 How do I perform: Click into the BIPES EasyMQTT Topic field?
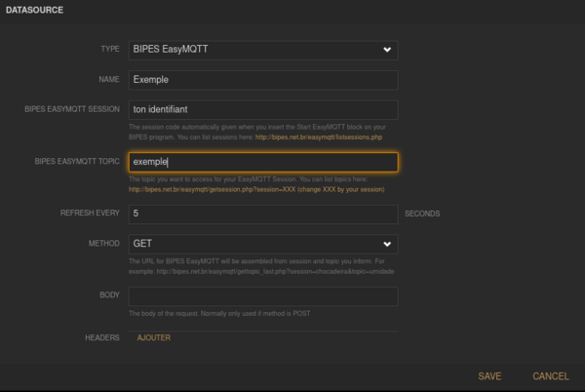click(x=263, y=162)
